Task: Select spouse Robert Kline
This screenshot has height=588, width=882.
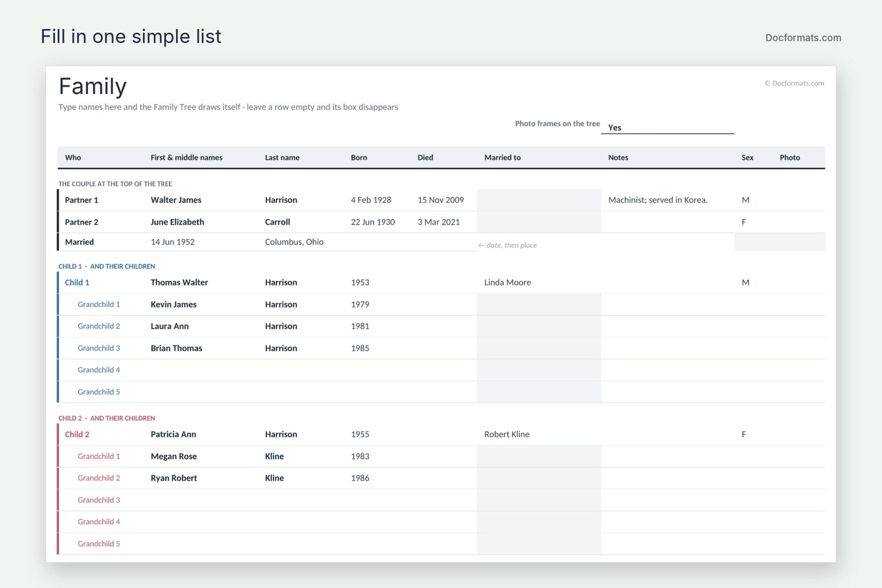Action: 507,434
